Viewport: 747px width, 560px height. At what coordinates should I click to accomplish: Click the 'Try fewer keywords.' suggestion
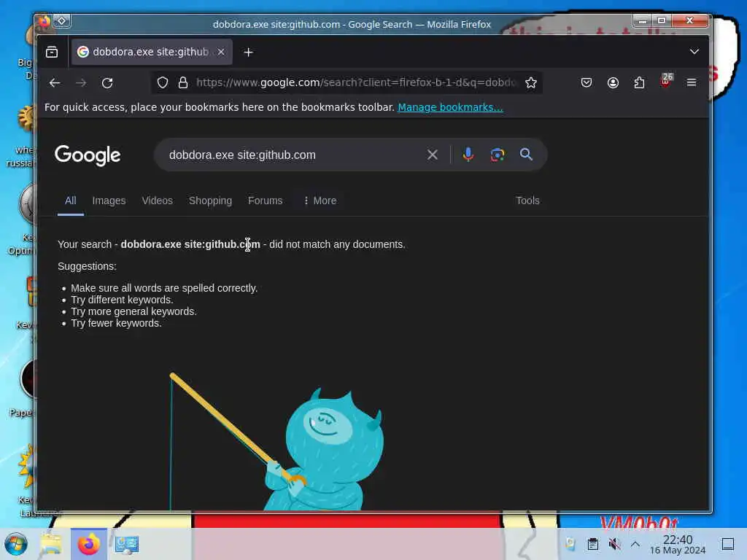116,323
